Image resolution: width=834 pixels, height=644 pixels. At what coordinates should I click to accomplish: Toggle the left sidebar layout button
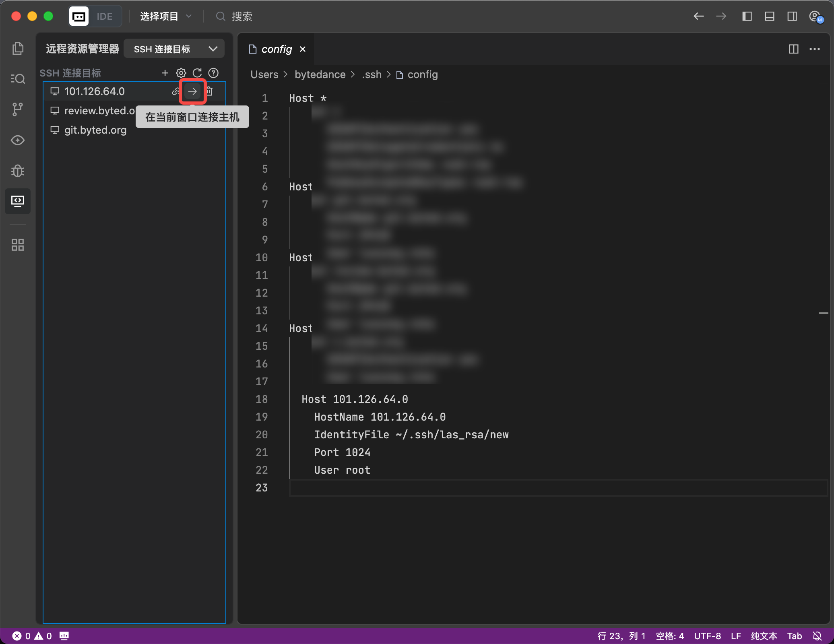point(747,16)
